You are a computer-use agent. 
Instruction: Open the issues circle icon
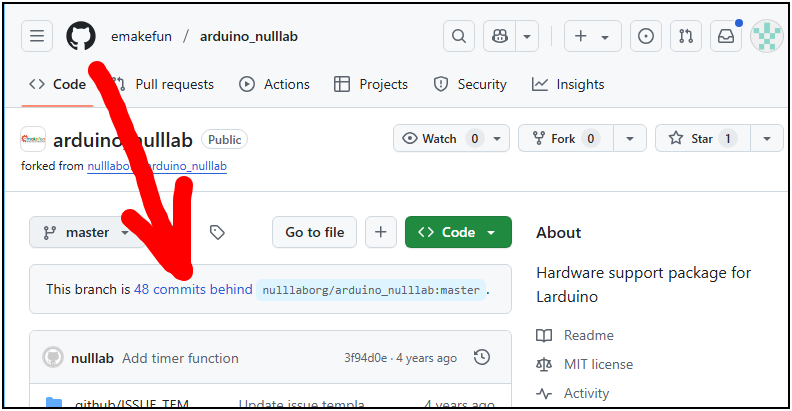646,36
